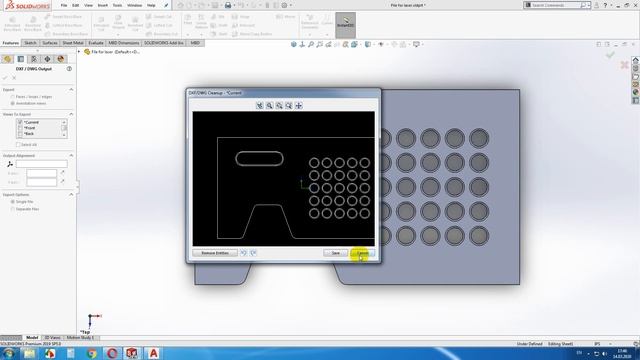Viewport: 640px width, 360px height.
Task: Open Google Chrome from the taskbar
Action: click(91, 353)
